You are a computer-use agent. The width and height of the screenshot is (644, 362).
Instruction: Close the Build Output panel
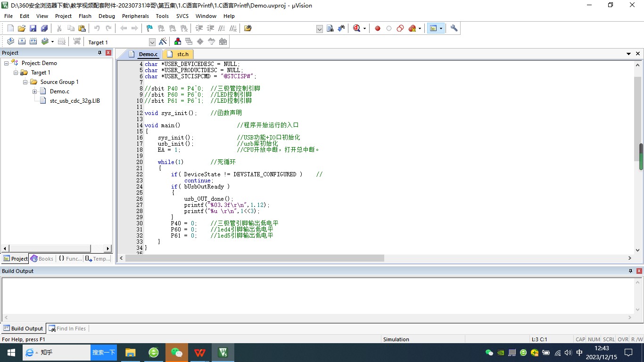[x=639, y=271]
